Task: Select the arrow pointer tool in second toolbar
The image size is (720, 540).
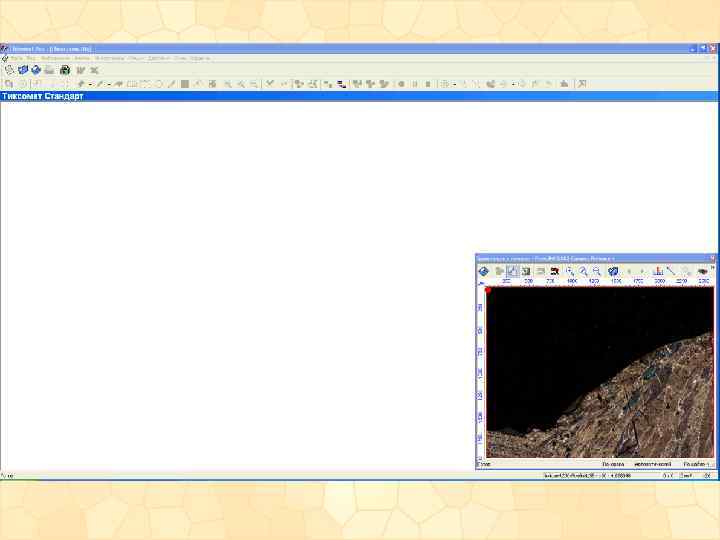Action: [x=81, y=84]
